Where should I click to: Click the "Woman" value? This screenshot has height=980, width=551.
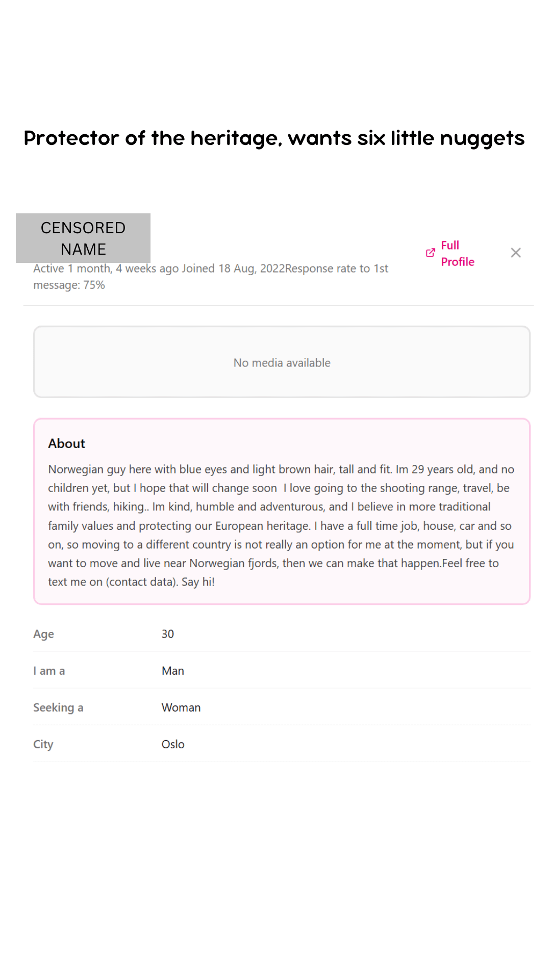pos(181,707)
